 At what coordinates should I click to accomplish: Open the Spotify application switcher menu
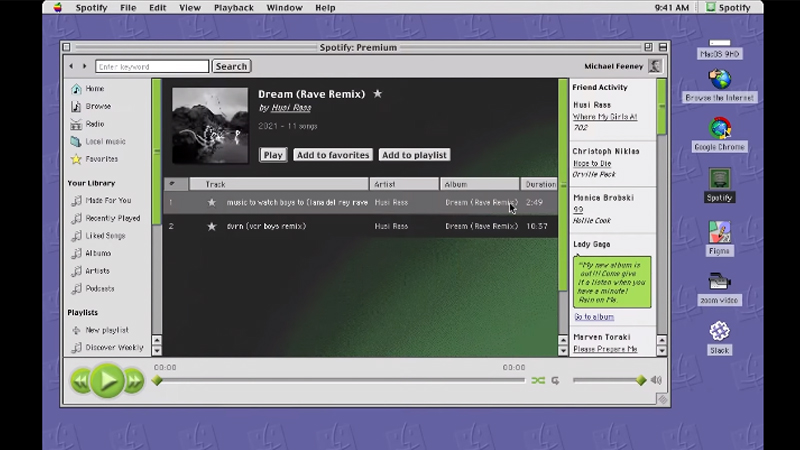(728, 8)
